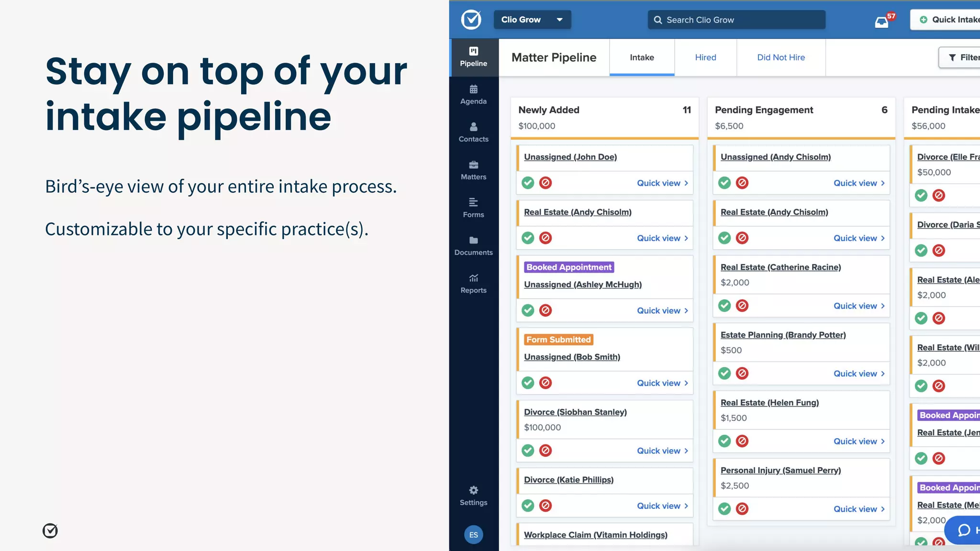Open Quick view for Katie Phillips card

[x=662, y=506]
